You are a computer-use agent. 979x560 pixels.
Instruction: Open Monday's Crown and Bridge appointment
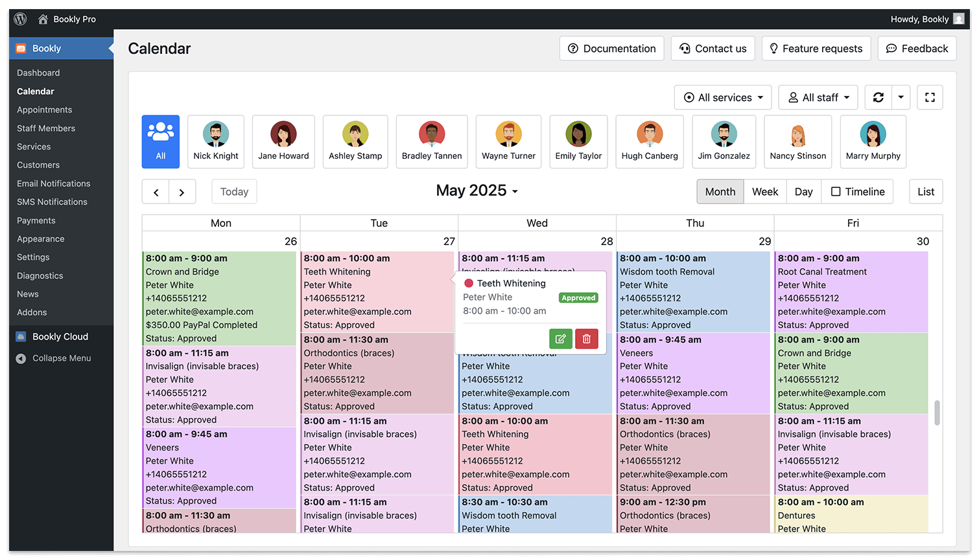(x=219, y=298)
